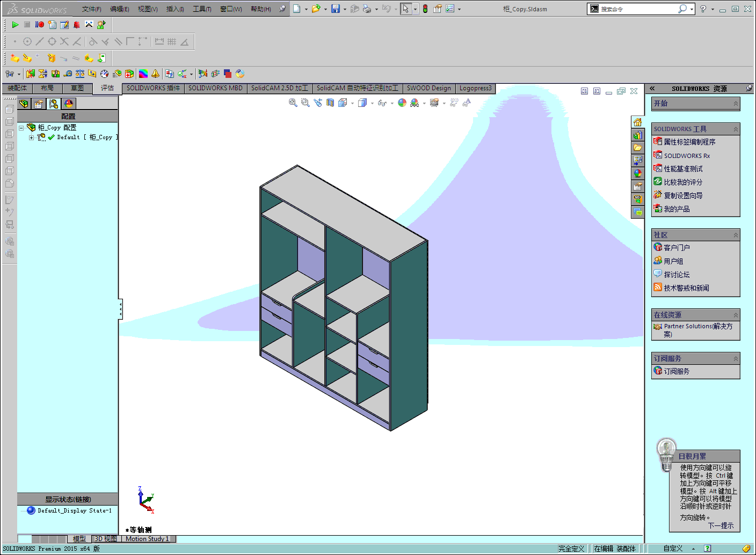
Task: Open DisplayManager tab icon
Action: [69, 104]
